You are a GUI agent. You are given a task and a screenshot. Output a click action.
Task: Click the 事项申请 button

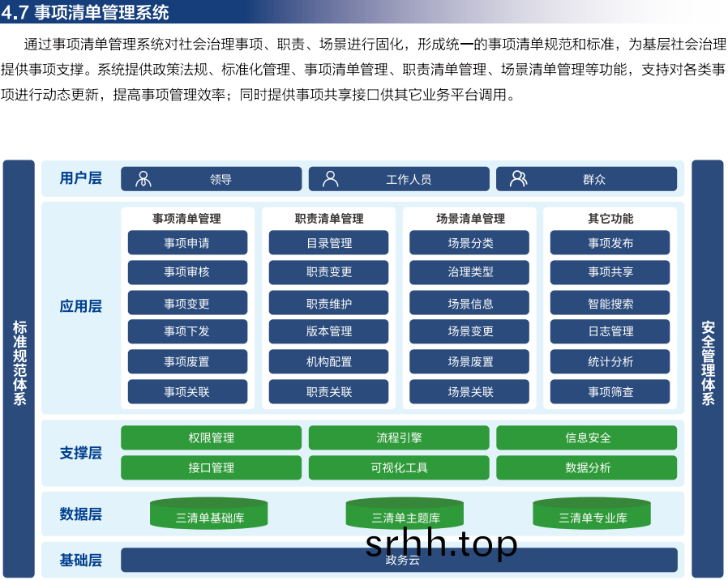point(187,243)
